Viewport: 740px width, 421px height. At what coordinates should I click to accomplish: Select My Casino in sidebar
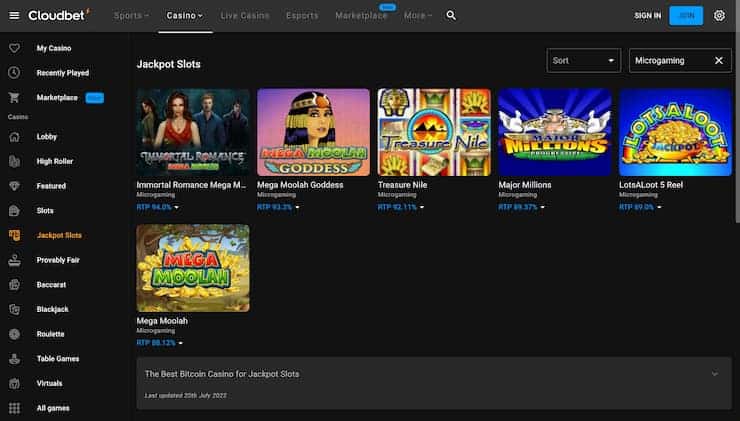coord(54,48)
